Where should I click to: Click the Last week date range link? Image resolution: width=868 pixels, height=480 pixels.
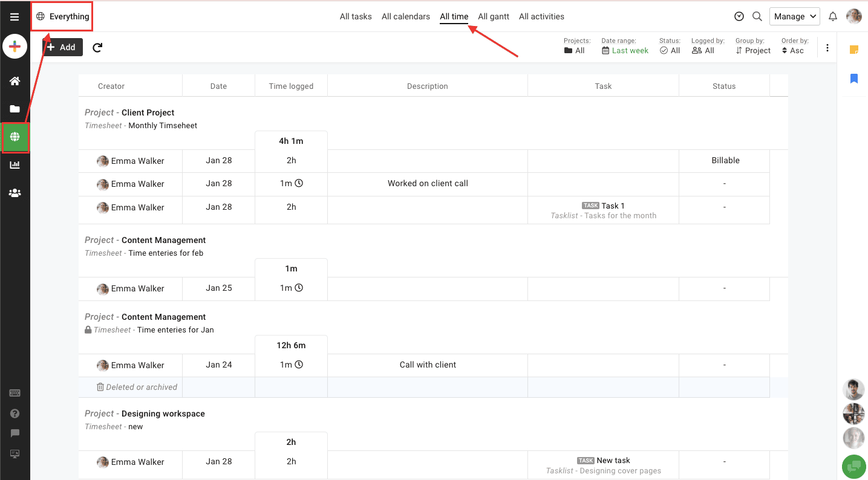coord(630,51)
